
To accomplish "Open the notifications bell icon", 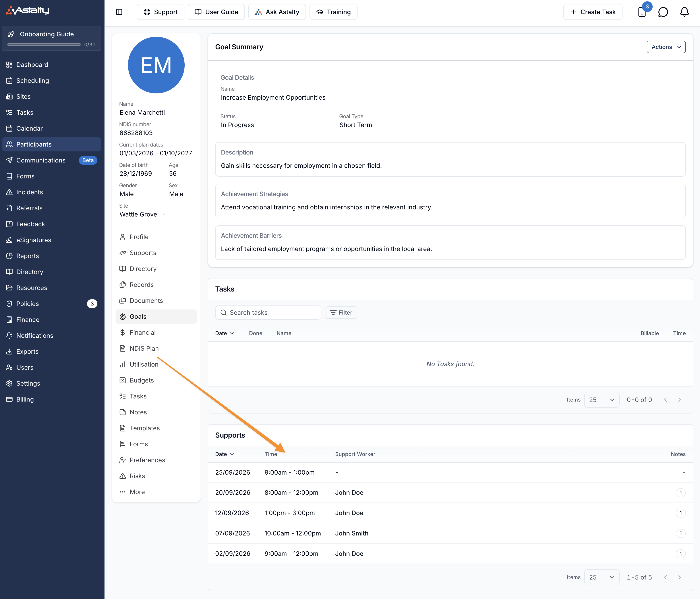I will coord(684,12).
